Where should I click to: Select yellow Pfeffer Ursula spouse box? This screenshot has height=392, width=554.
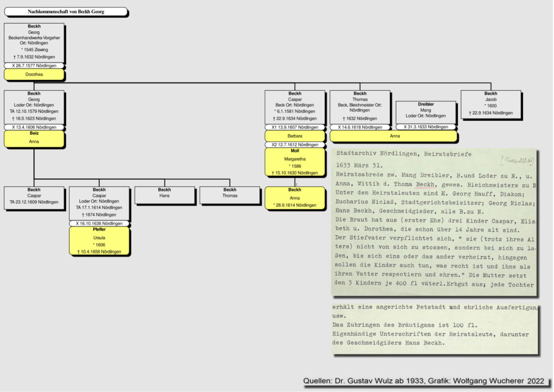pos(99,240)
